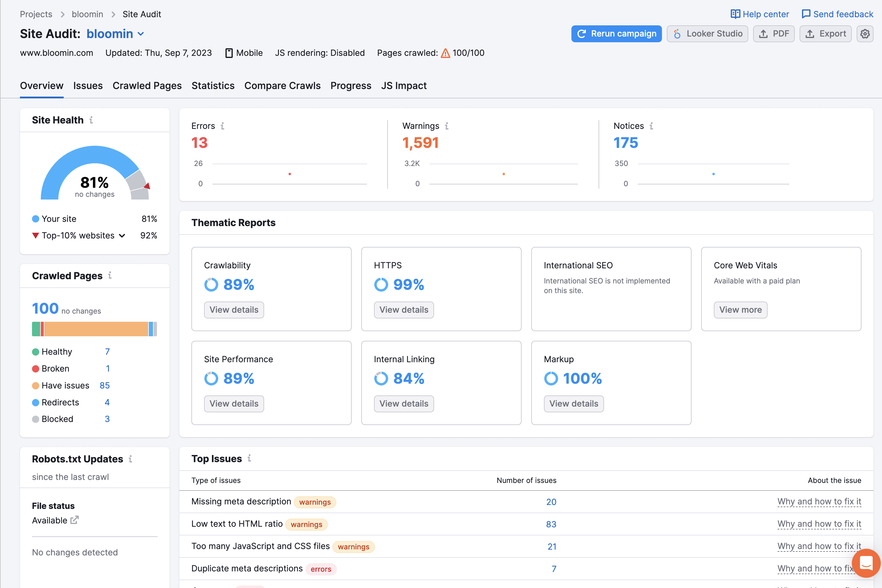The width and height of the screenshot is (882, 588).
Task: Click the Crawled Pages info icon
Action: [x=110, y=275]
